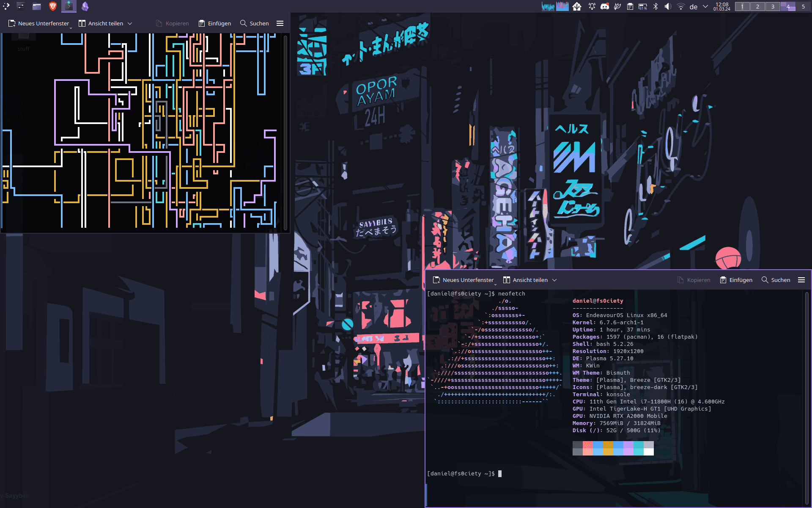Open System Settings from the task bar
The width and height of the screenshot is (812, 508).
21,6
